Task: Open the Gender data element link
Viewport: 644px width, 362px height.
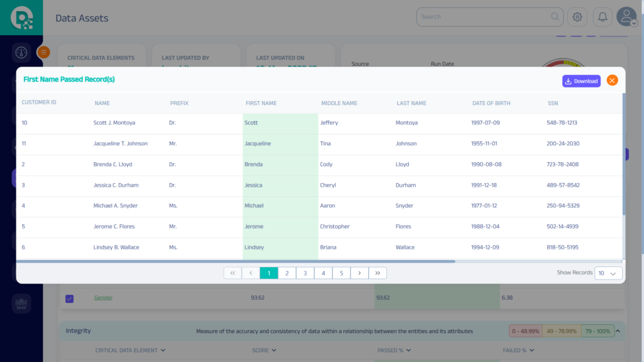Action: 103,298
